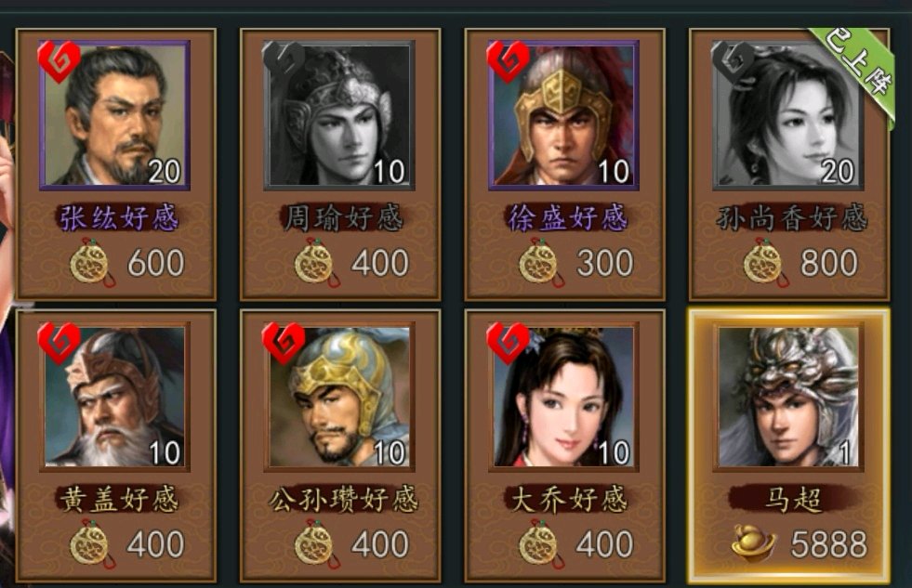Screen dimensions: 912x588
Task: Click the red heart icon on 徐盛 portrait
Action: click(x=508, y=61)
